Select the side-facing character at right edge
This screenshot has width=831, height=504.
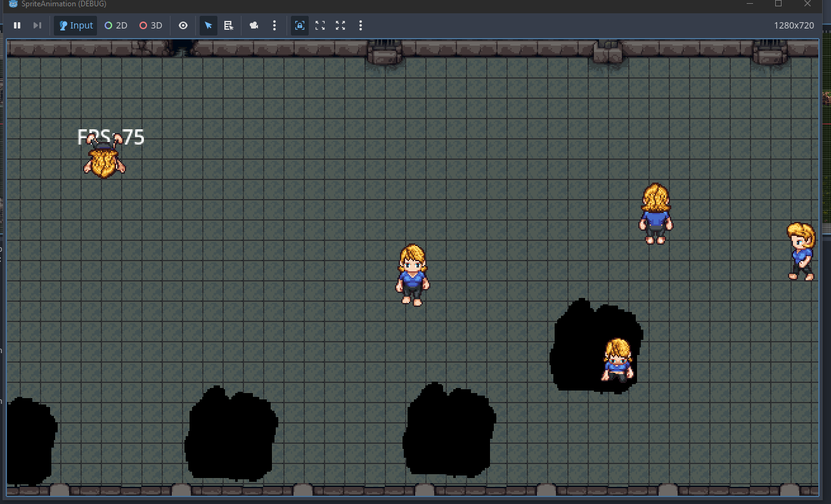click(801, 251)
